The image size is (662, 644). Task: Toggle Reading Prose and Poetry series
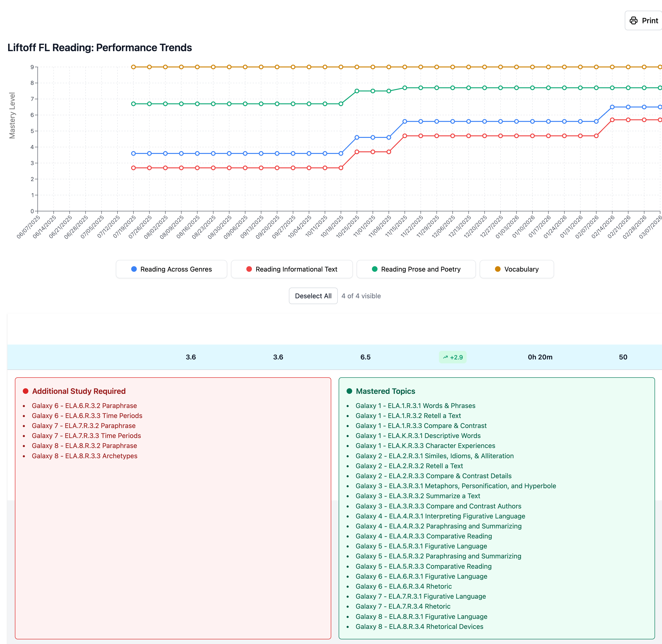[x=416, y=269]
